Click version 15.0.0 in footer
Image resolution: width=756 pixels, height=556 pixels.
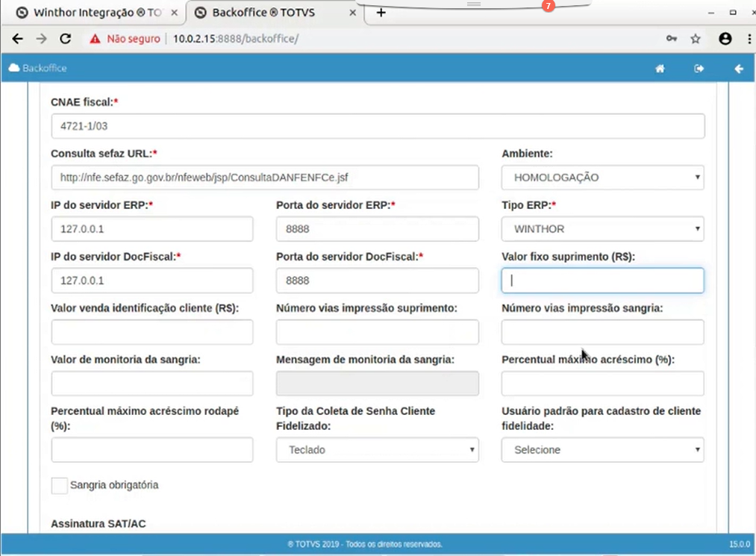(740, 544)
